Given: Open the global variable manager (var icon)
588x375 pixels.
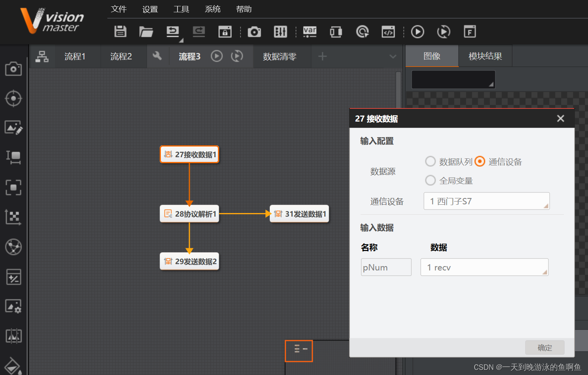Looking at the screenshot, I should tap(309, 32).
